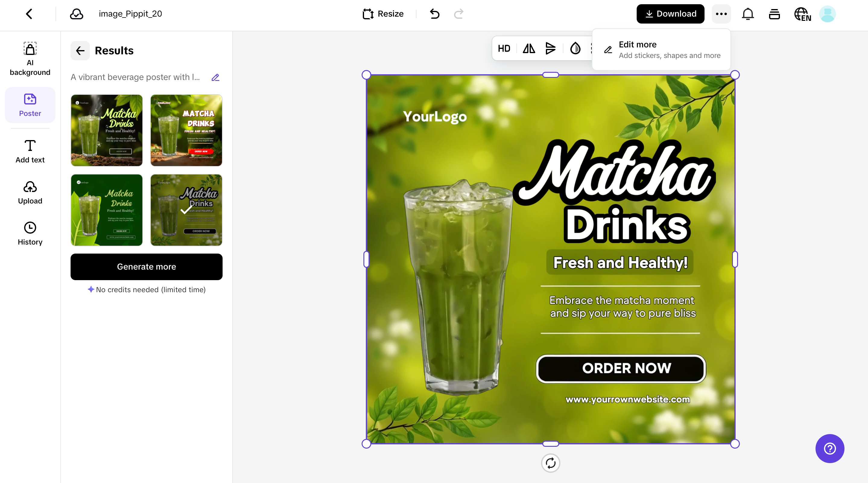Click the opacity droplet icon
Image resolution: width=868 pixels, height=483 pixels.
pos(575,49)
